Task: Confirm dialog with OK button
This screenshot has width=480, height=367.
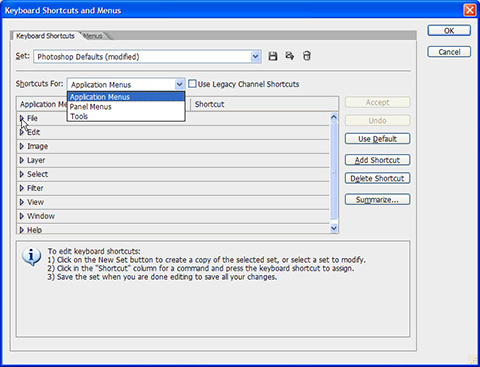Action: (449, 31)
